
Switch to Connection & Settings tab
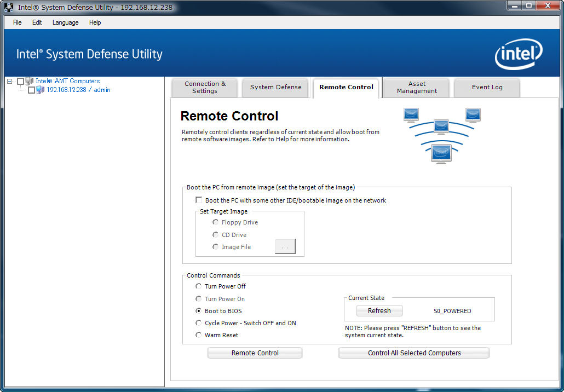[x=205, y=88]
